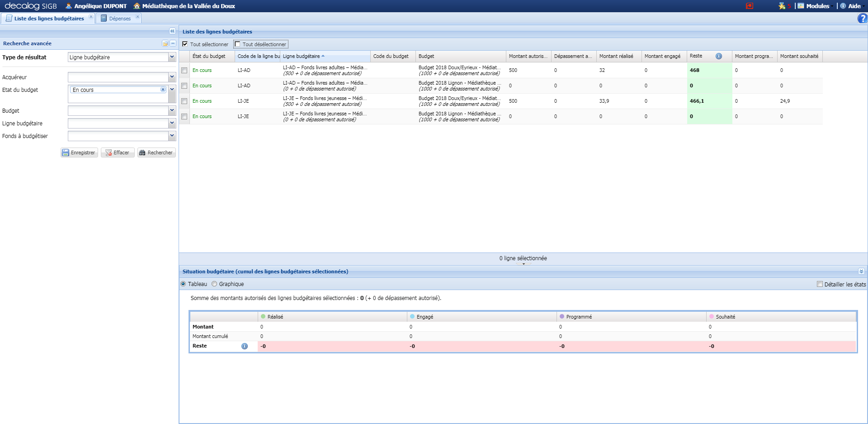The height and width of the screenshot is (424, 868).
Task: Open the Type de résultat dropdown
Action: pos(172,57)
